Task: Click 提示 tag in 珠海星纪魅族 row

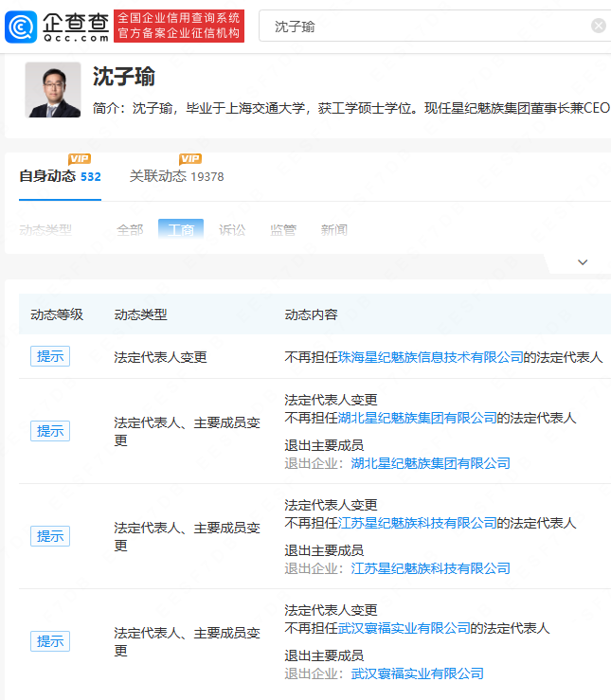Action: (x=50, y=356)
